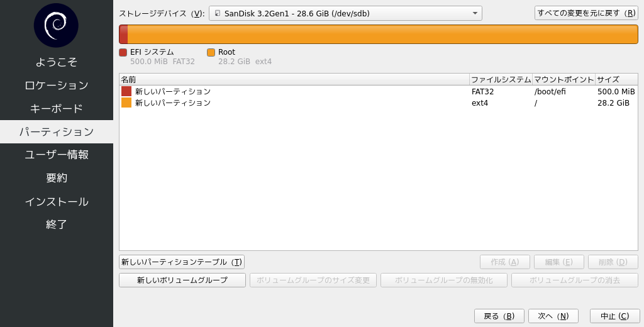Click the 中止 (C) cancel button
644x327 pixels.
pos(614,316)
